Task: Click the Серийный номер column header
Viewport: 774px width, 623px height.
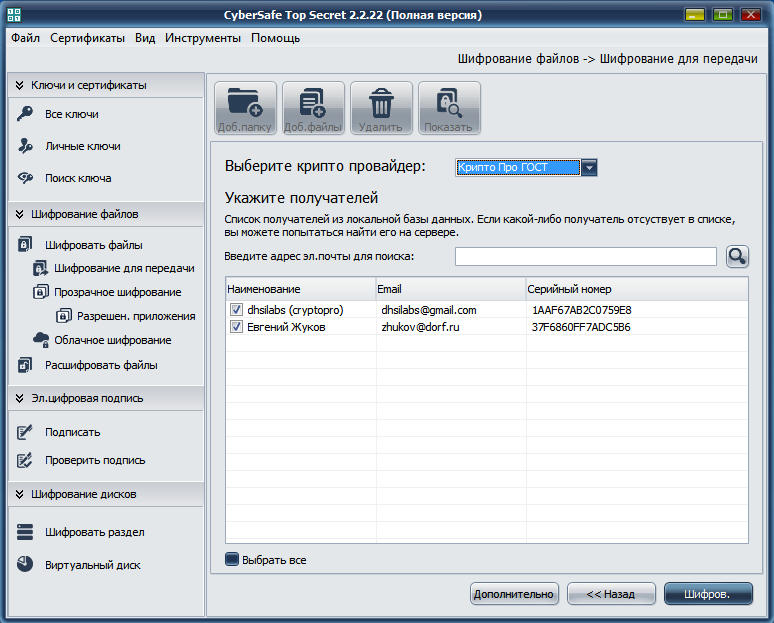Action: tap(637, 289)
